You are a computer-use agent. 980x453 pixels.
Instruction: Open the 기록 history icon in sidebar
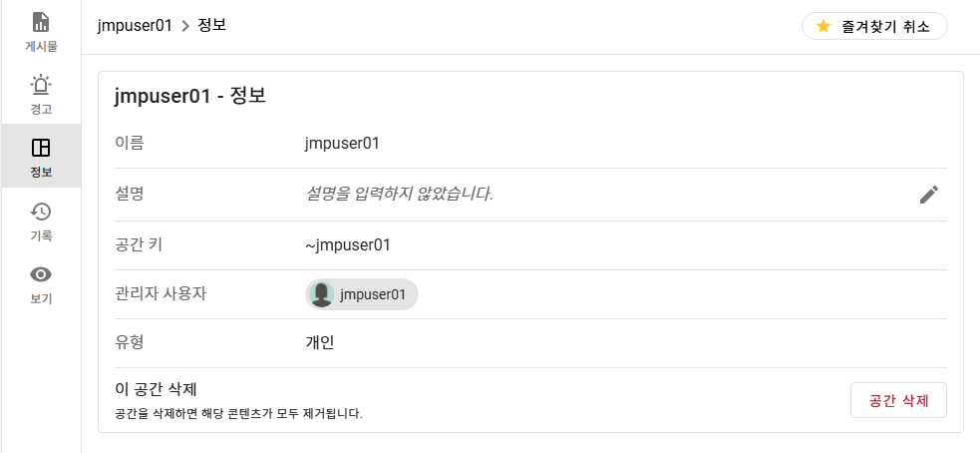pyautogui.click(x=41, y=212)
